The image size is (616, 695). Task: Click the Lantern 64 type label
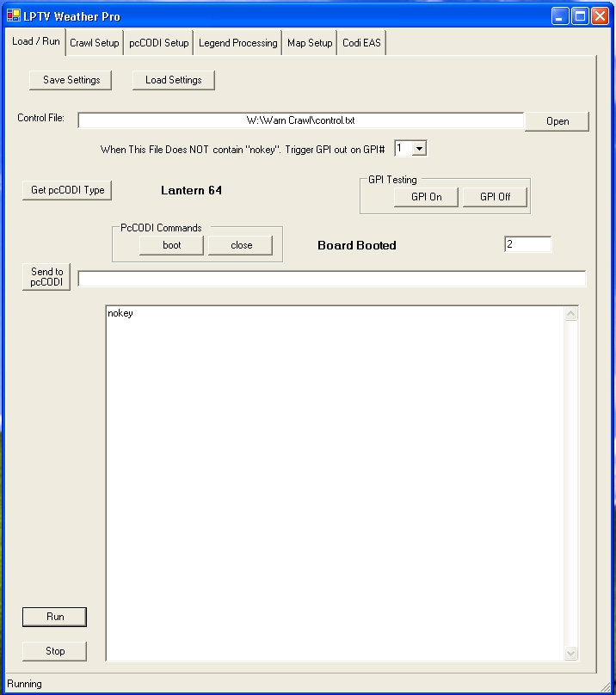click(x=191, y=191)
